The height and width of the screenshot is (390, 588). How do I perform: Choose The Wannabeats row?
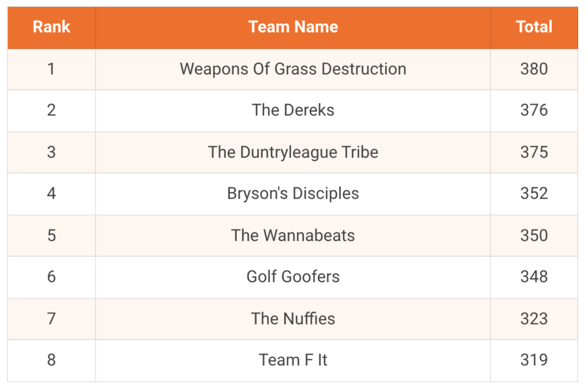(x=293, y=235)
